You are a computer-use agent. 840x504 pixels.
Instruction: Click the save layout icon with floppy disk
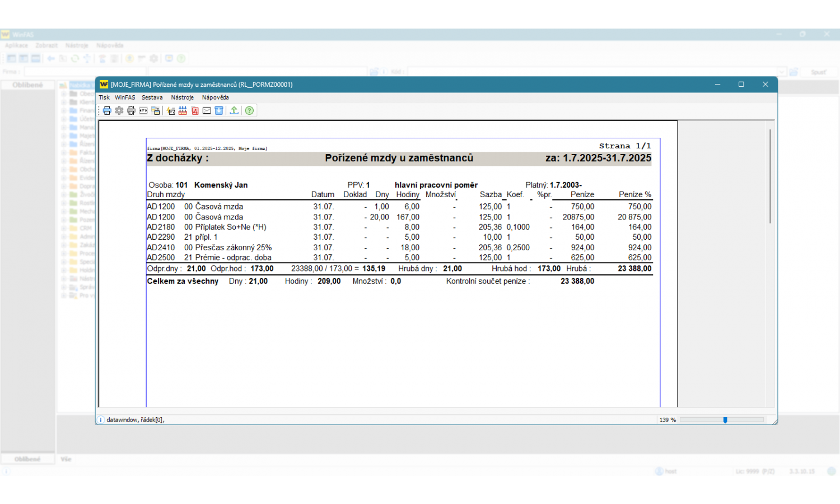pyautogui.click(x=156, y=111)
